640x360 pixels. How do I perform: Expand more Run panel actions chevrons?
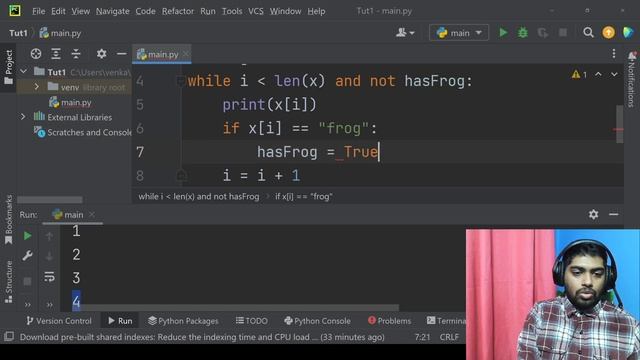(x=27, y=304)
